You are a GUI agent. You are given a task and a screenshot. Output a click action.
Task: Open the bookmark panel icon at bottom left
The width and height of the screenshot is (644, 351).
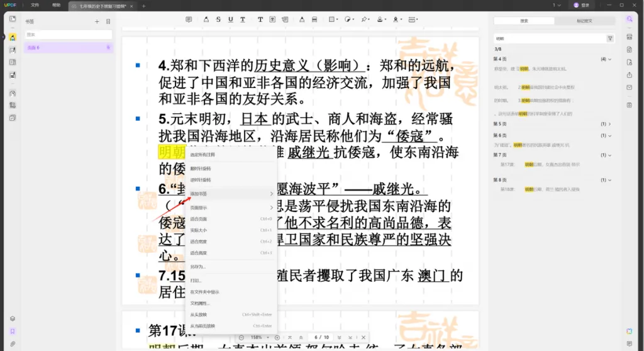[13, 331]
